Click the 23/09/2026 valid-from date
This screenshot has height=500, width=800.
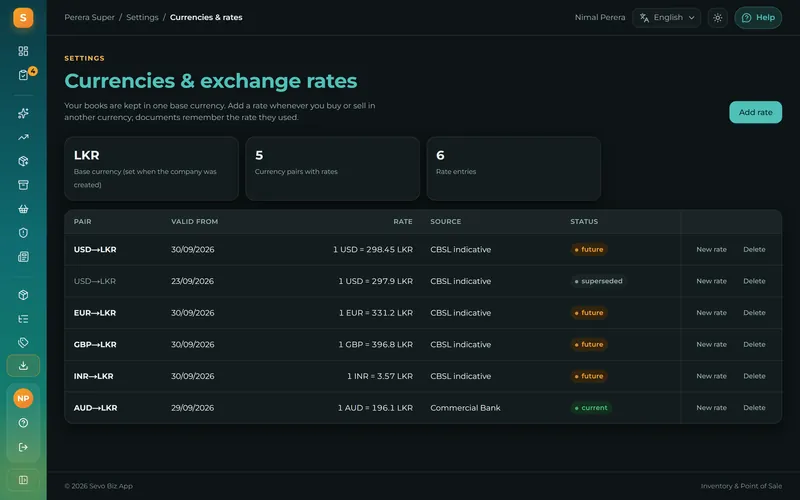click(x=192, y=281)
